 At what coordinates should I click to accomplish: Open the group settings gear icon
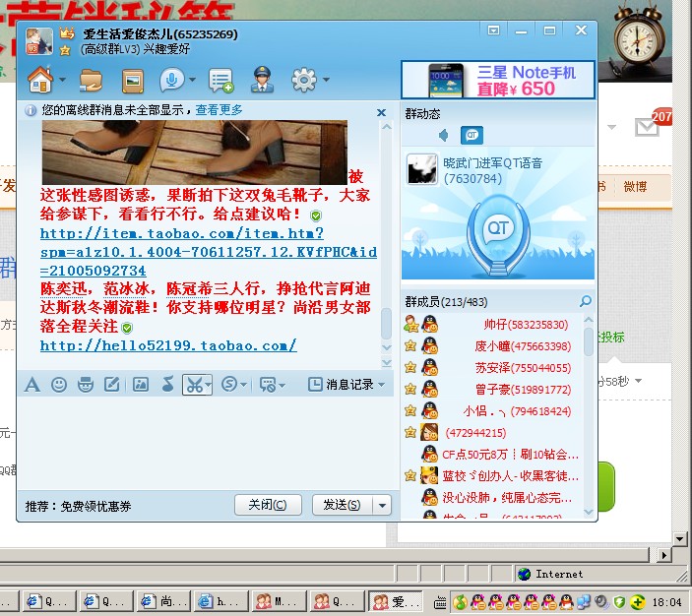point(304,80)
